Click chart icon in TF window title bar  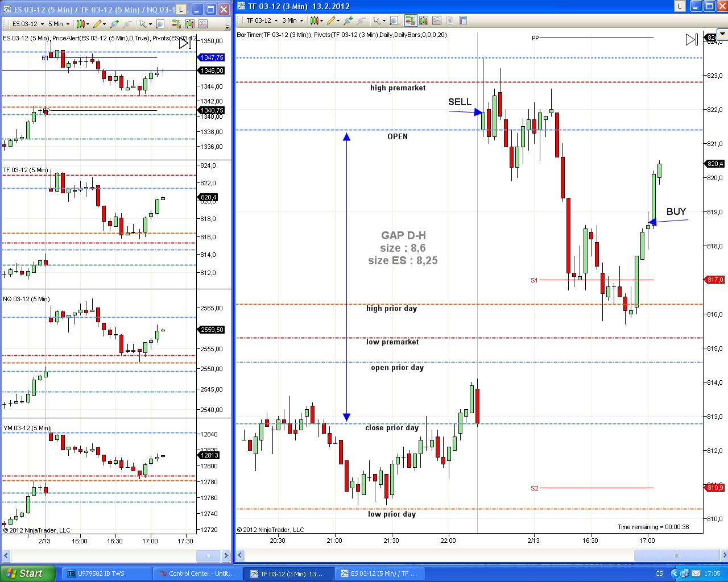coord(241,6)
